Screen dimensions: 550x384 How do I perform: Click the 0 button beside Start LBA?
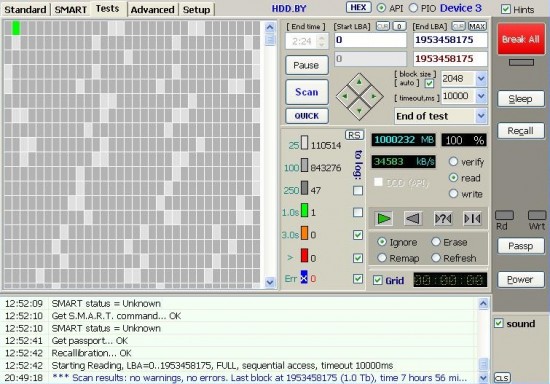coord(399,26)
